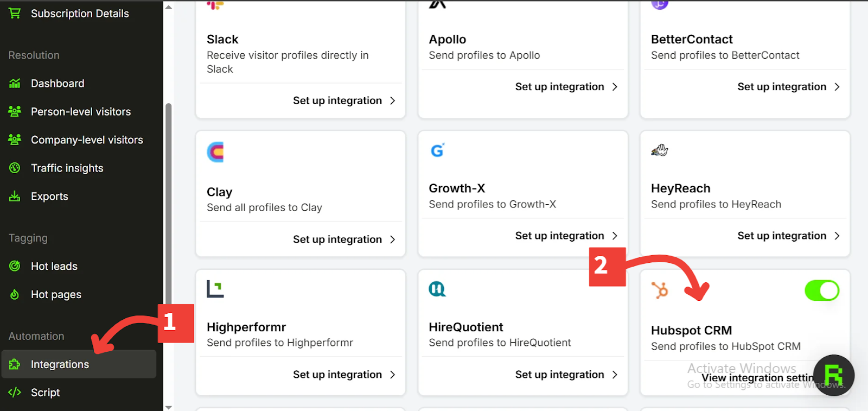The height and width of the screenshot is (411, 868).
Task: Click the Clay logo icon
Action: [x=215, y=152]
